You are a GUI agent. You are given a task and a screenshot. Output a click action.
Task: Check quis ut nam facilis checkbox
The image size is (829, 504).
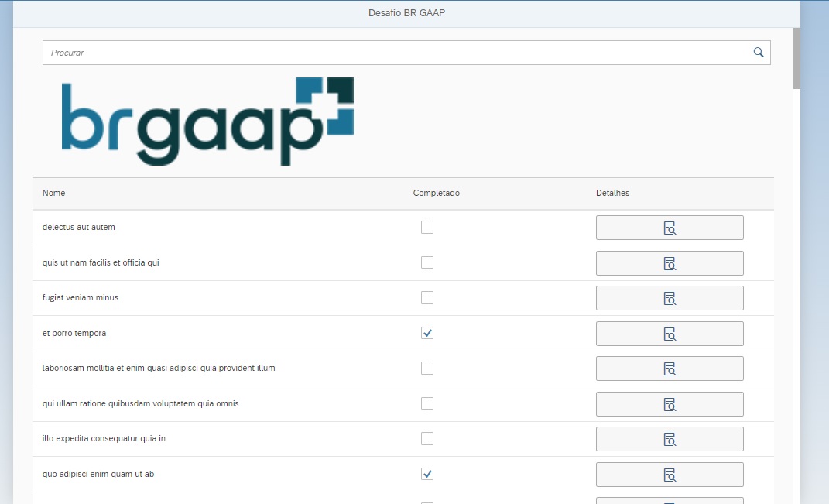point(426,262)
